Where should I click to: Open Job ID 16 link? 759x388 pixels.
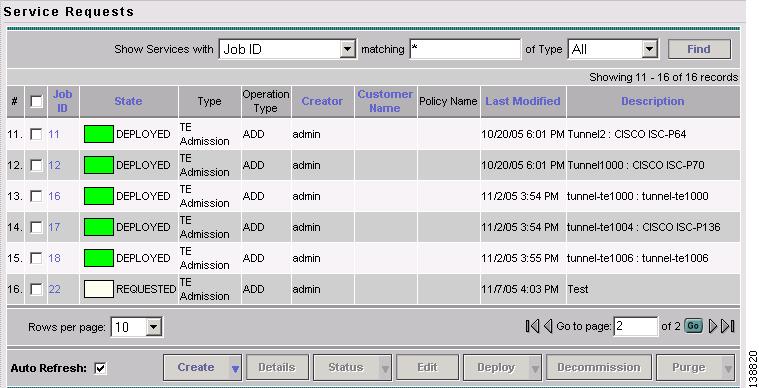click(54, 196)
